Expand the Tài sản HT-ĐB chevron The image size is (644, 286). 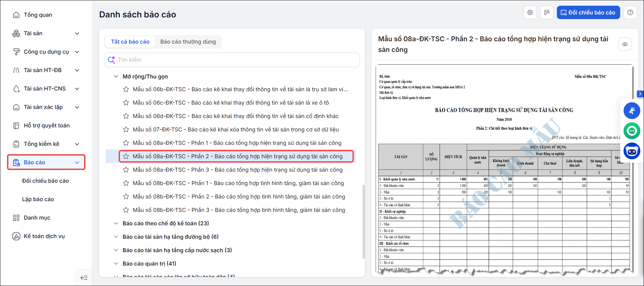pyautogui.click(x=77, y=70)
